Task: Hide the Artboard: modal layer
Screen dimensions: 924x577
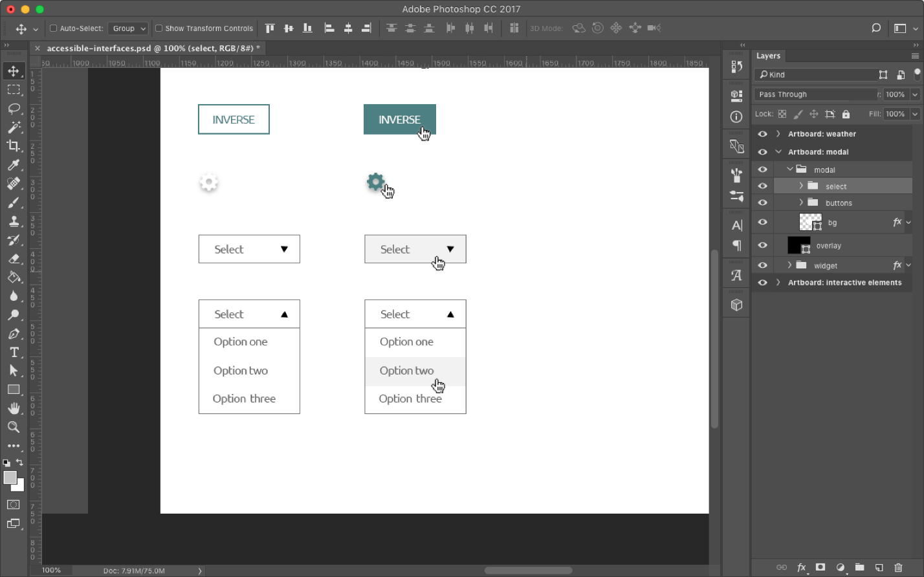Action: pos(762,152)
